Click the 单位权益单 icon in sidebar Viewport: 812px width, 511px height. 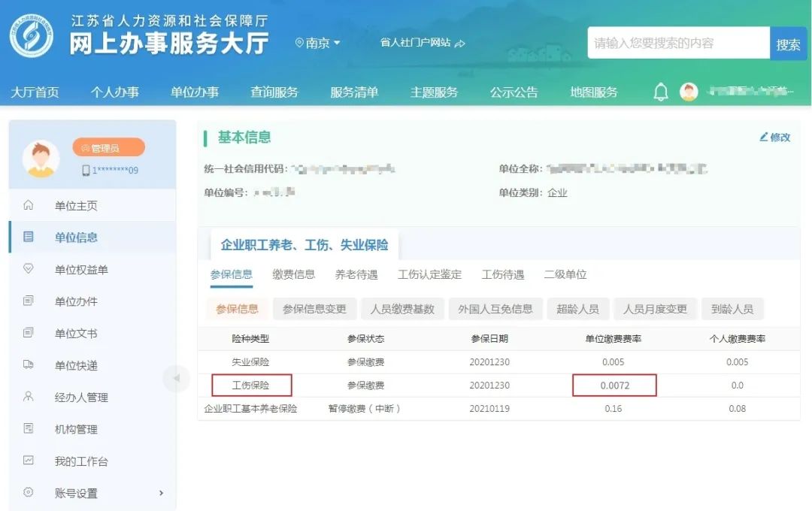pos(29,269)
